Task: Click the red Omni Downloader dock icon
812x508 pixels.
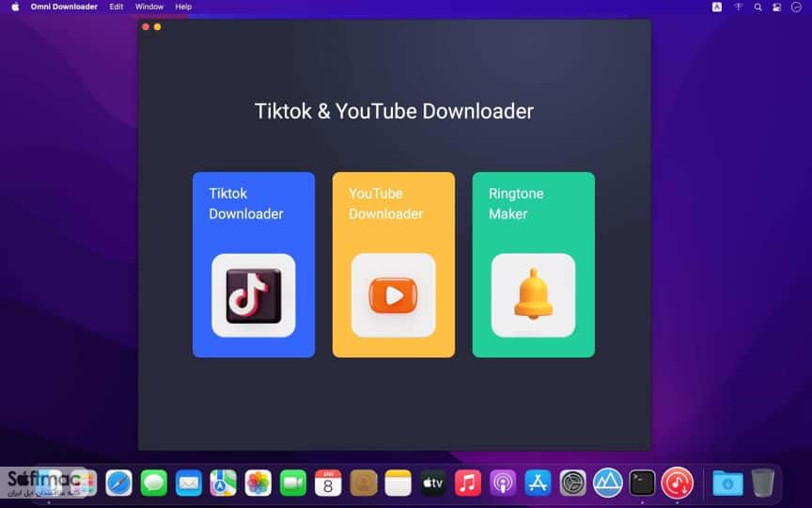Action: coord(678,484)
